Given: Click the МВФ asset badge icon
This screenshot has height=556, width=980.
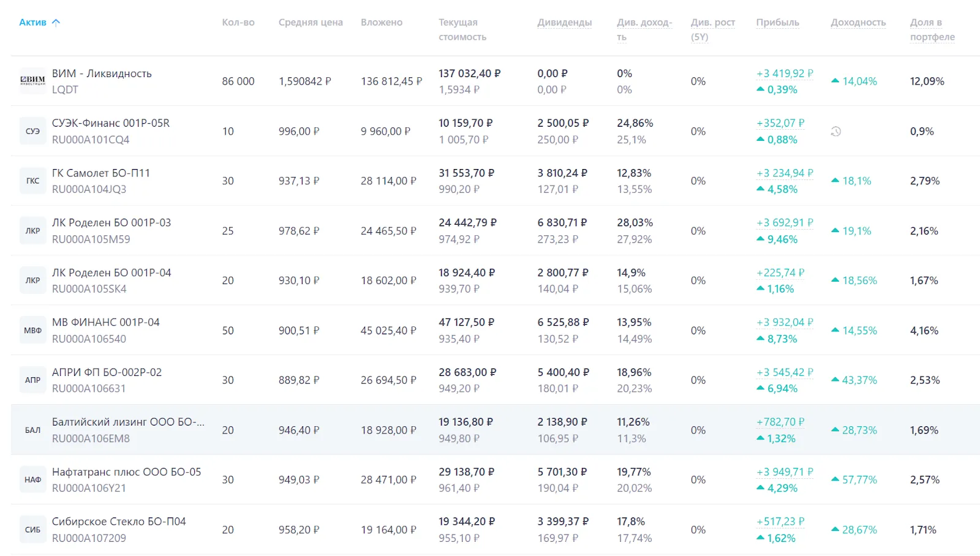Looking at the screenshot, I should [32, 330].
